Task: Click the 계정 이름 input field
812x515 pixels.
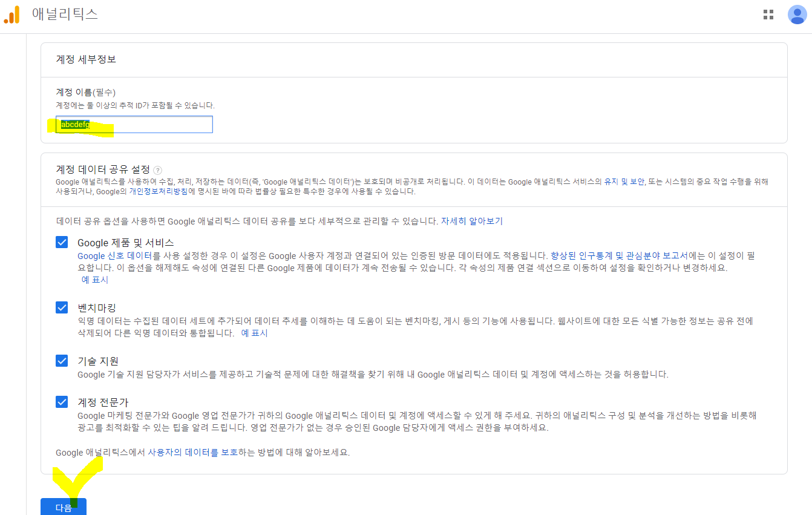Action: click(134, 125)
